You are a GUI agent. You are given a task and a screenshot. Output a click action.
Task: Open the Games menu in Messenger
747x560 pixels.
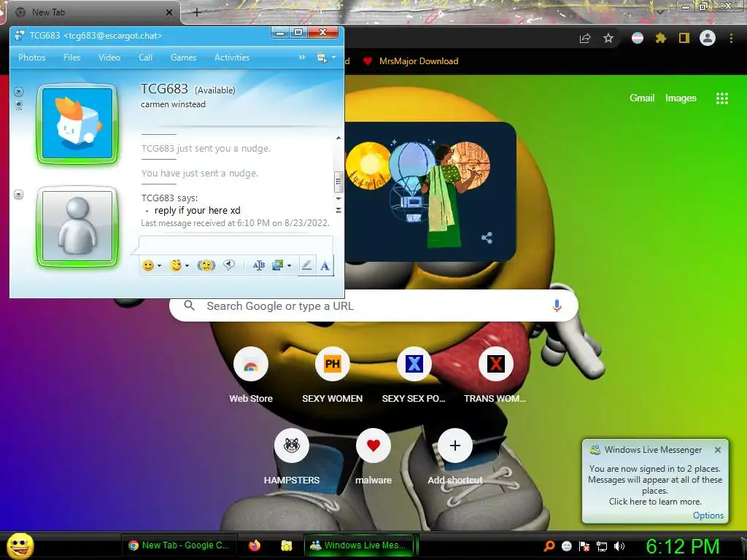[x=183, y=58]
